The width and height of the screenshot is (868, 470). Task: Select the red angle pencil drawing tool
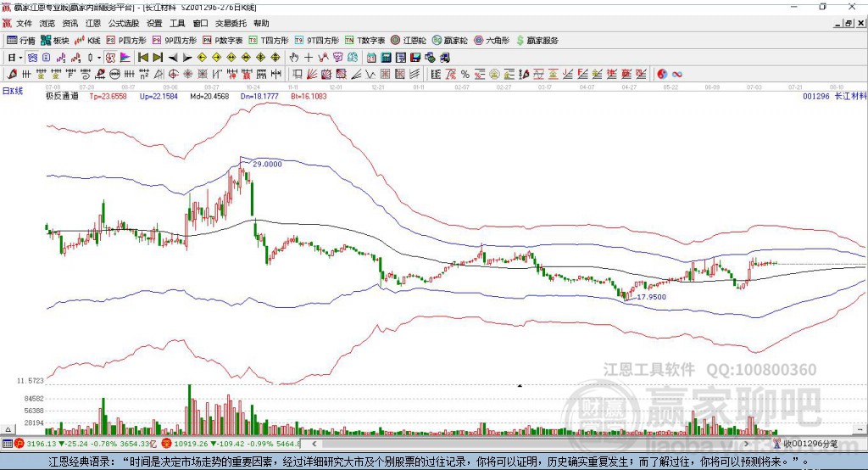pyautogui.click(x=12, y=75)
